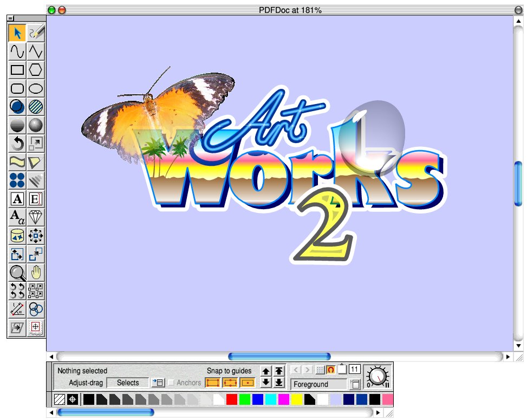This screenshot has width=527, height=420.
Task: Select the Text tool with letter A
Action: pos(17,199)
